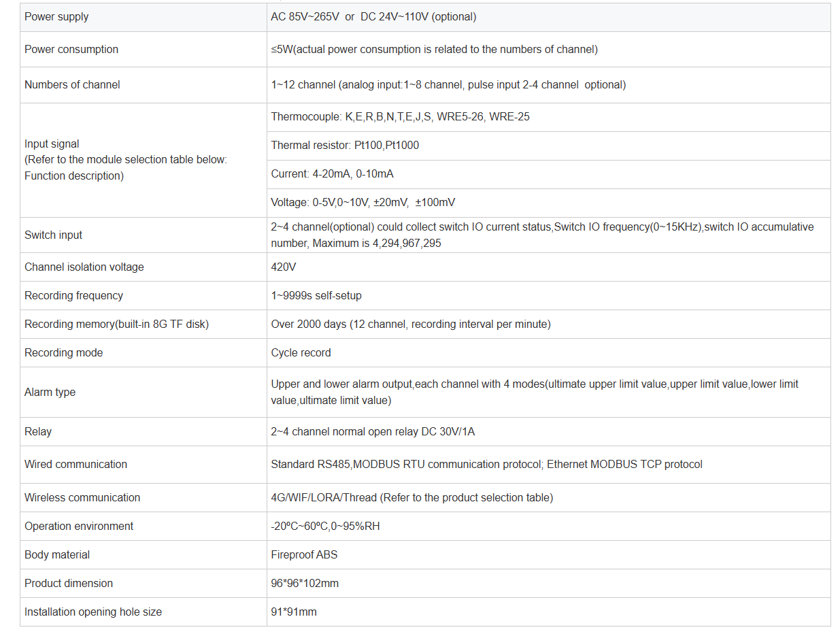The image size is (840, 634).
Task: Click the Power supply row label
Action: tap(56, 17)
